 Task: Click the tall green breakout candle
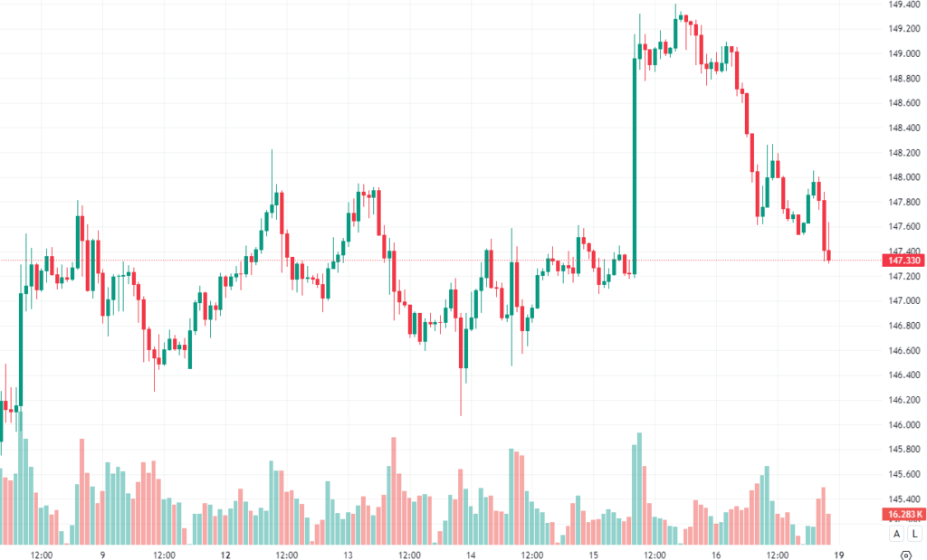[634, 163]
